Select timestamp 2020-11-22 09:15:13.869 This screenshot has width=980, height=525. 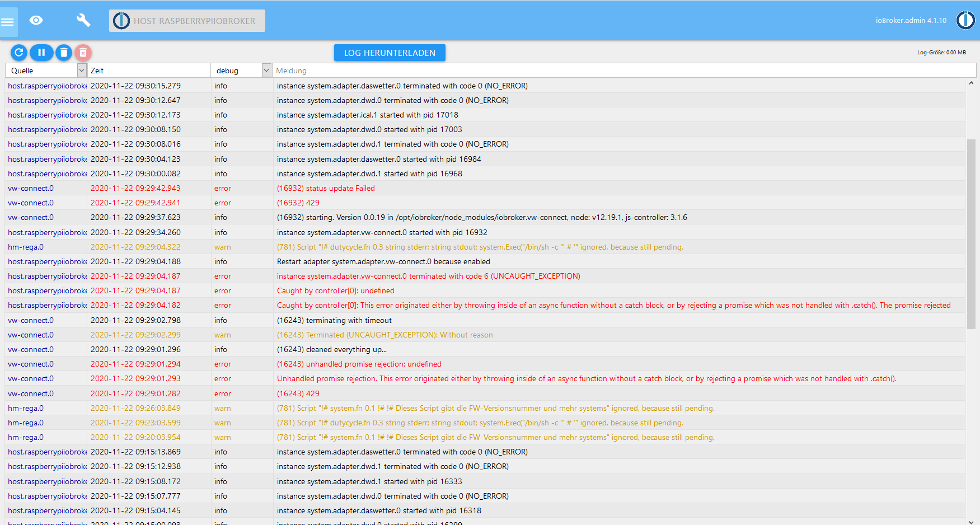point(135,452)
